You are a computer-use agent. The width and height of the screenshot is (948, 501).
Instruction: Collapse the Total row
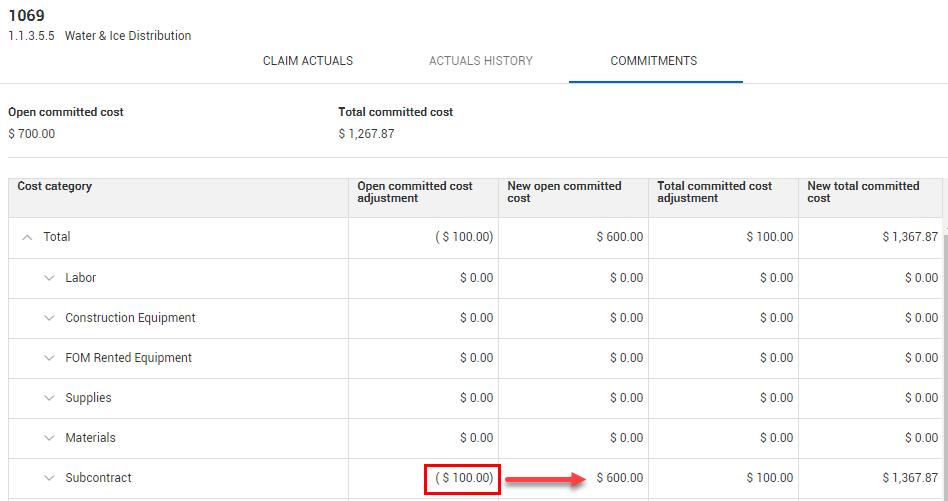click(x=27, y=238)
